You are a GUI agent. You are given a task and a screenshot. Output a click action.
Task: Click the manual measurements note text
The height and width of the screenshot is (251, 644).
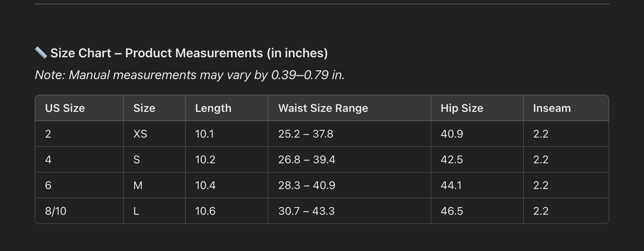click(x=189, y=75)
